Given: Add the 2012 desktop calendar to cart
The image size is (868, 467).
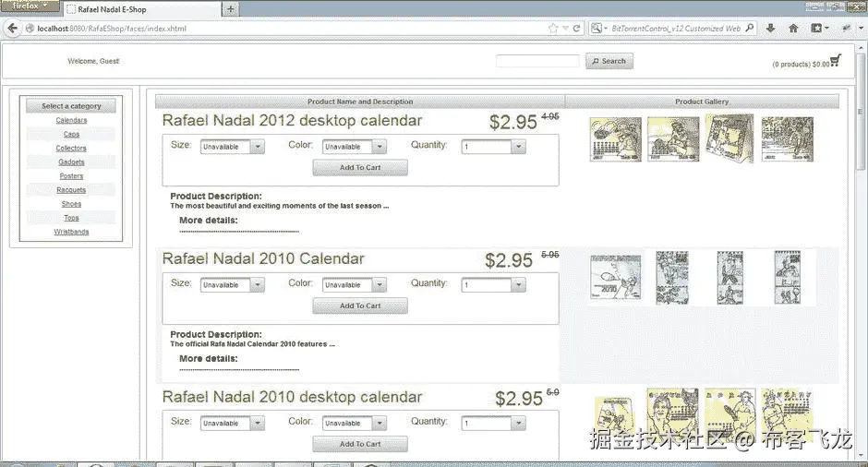Looking at the screenshot, I should (x=360, y=168).
